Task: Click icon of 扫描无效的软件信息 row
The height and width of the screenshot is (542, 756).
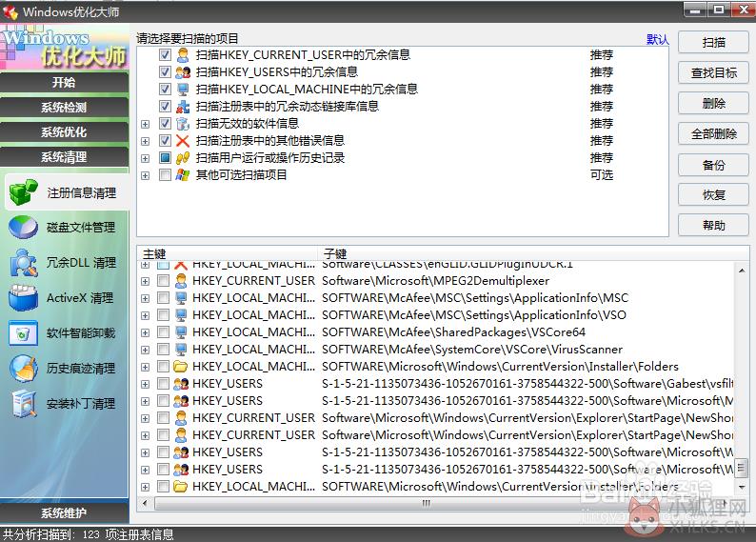Action: click(182, 124)
